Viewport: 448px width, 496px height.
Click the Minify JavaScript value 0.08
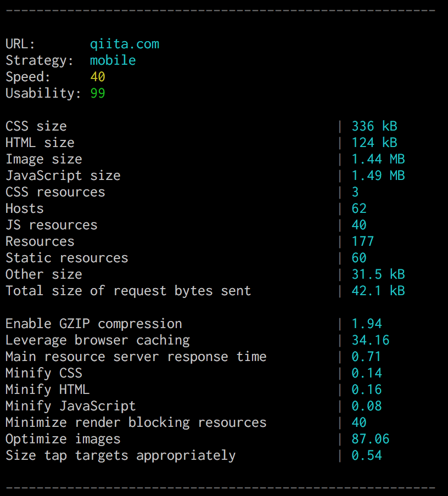[367, 407]
